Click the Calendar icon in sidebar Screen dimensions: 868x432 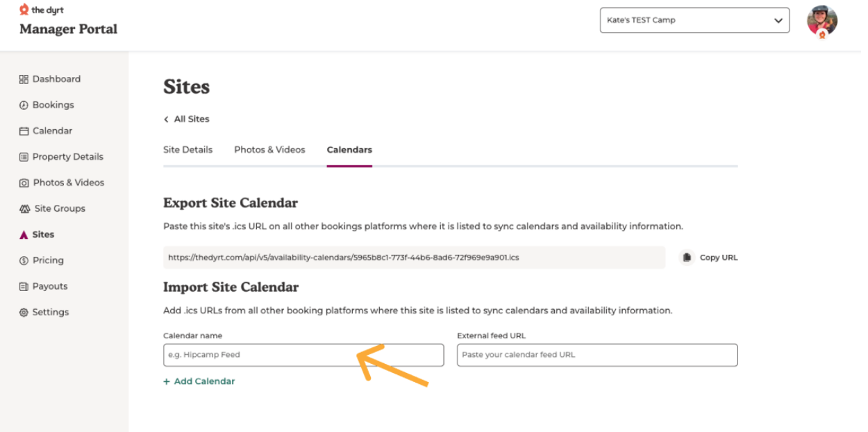click(x=24, y=131)
